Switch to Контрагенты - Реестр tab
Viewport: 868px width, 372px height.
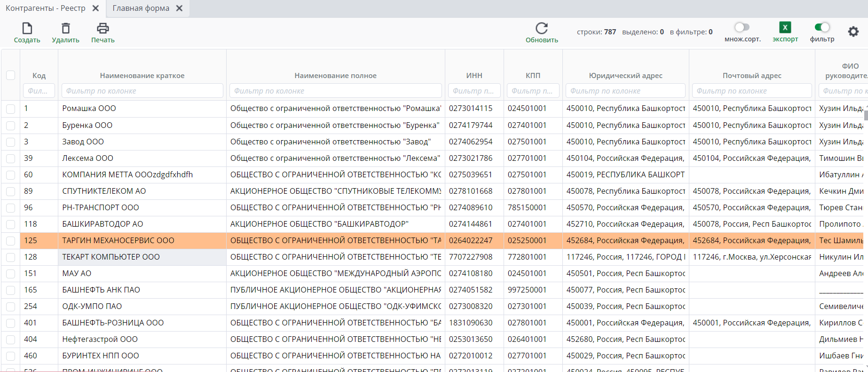46,8
